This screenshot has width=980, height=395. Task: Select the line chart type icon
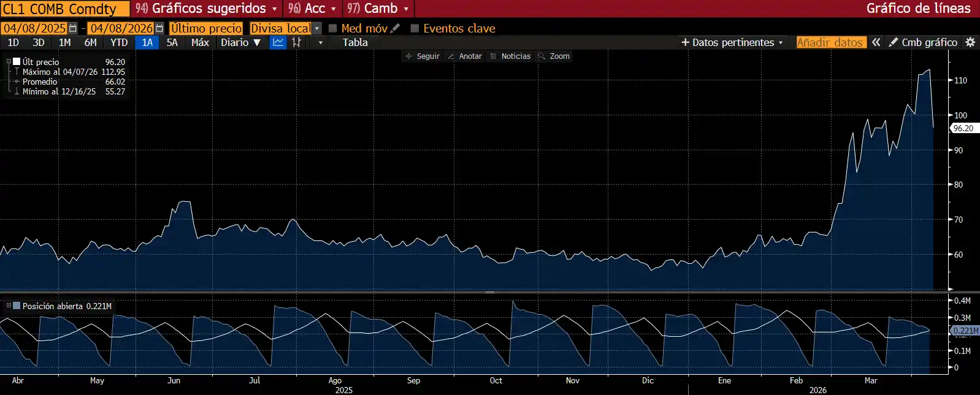(278, 42)
